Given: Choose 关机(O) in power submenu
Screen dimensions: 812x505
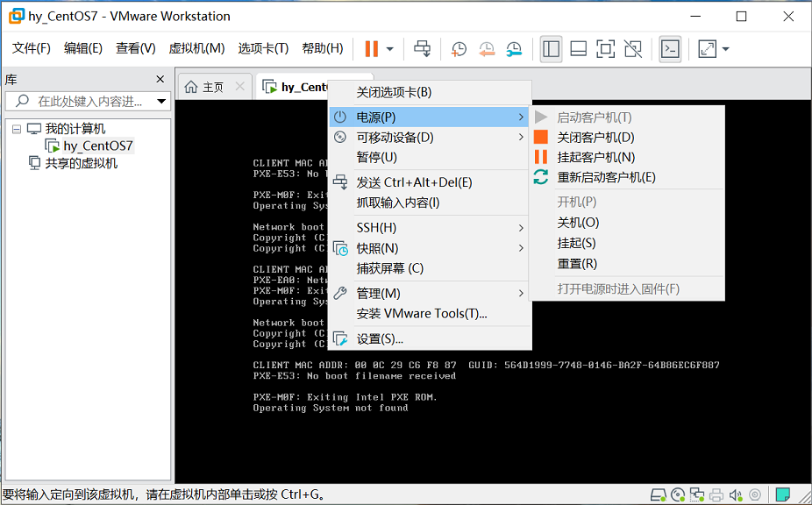Looking at the screenshot, I should coord(627,223).
